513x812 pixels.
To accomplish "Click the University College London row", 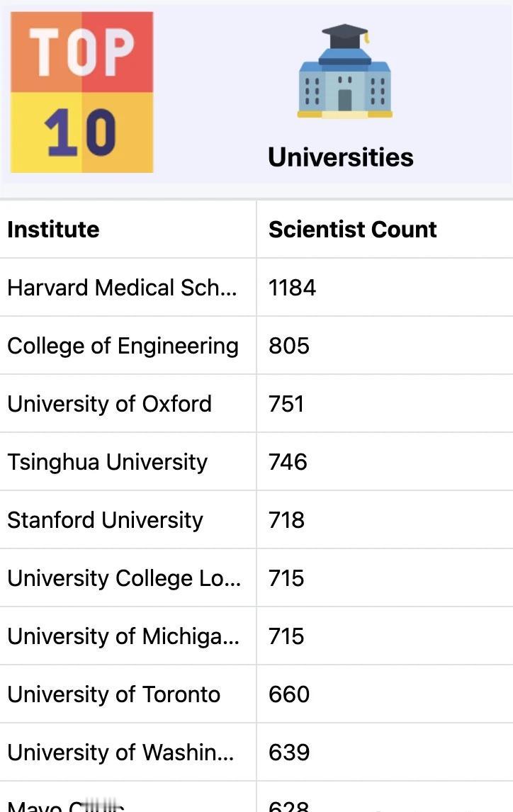I will click(x=124, y=578).
